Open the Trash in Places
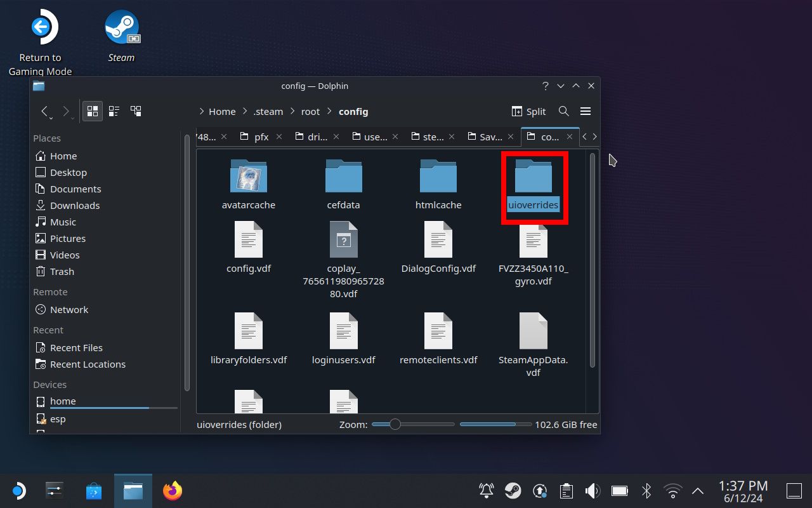The width and height of the screenshot is (812, 508). pyautogui.click(x=62, y=272)
